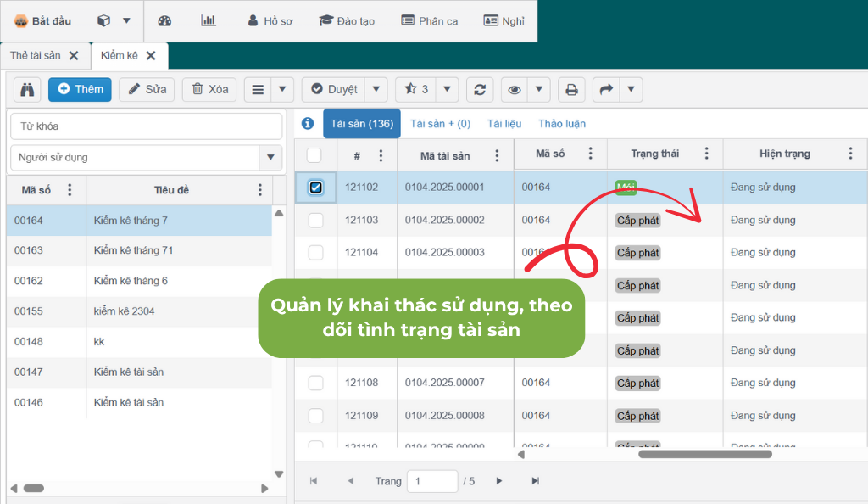The width and height of the screenshot is (868, 504).
Task: Check row 121108 checkbox
Action: click(x=315, y=383)
